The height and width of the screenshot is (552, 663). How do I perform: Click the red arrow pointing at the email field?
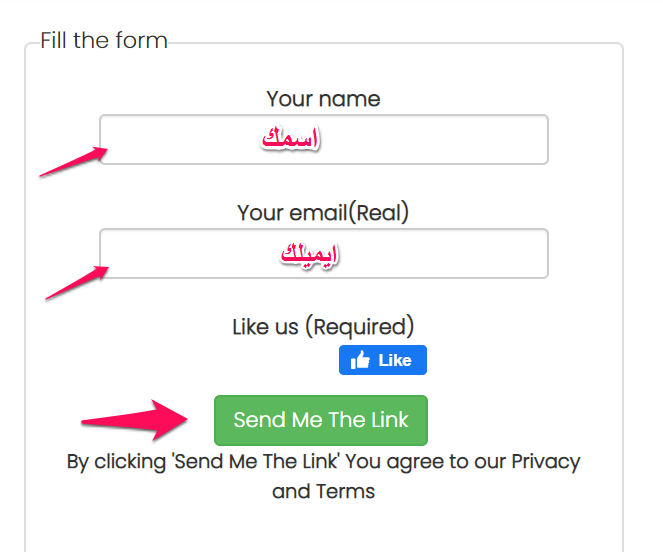tap(77, 283)
